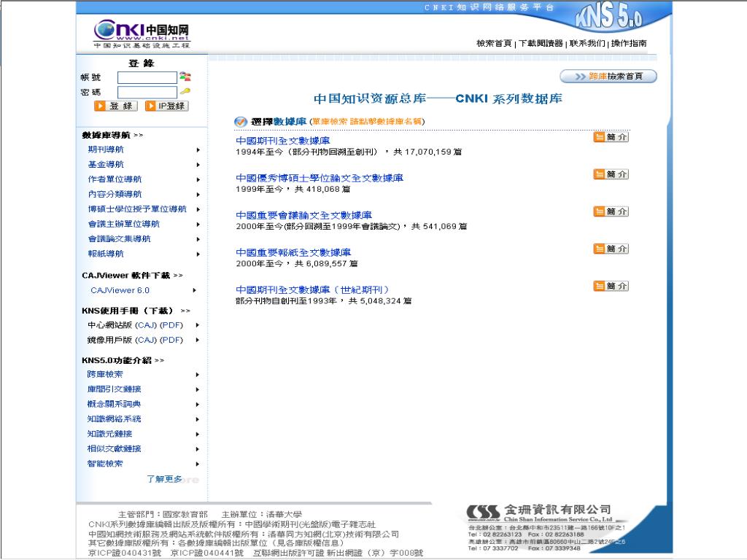Expand the arrow next to 會議論文集導航
Screen dimensions: 747x560
(x=198, y=239)
